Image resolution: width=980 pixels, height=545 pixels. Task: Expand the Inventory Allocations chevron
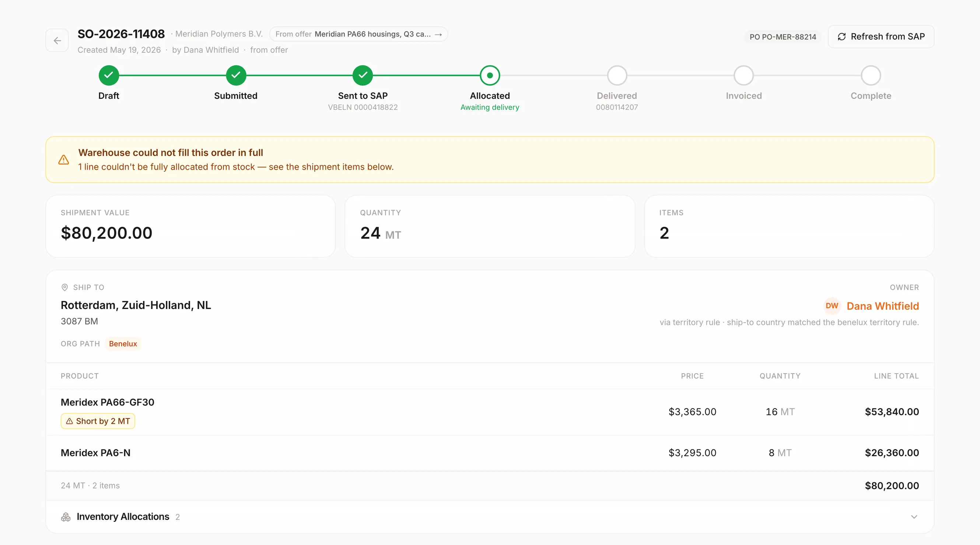[x=914, y=517]
